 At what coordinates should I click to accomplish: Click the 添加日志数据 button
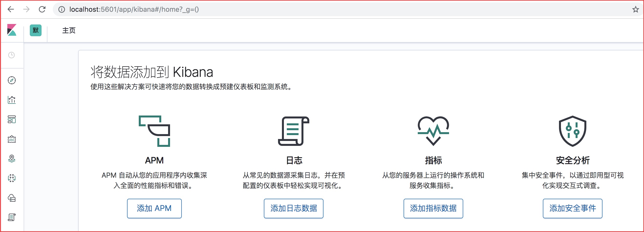pos(294,209)
